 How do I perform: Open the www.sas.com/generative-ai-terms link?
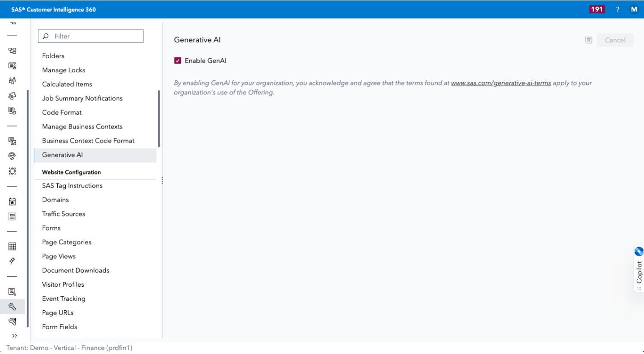pyautogui.click(x=501, y=83)
